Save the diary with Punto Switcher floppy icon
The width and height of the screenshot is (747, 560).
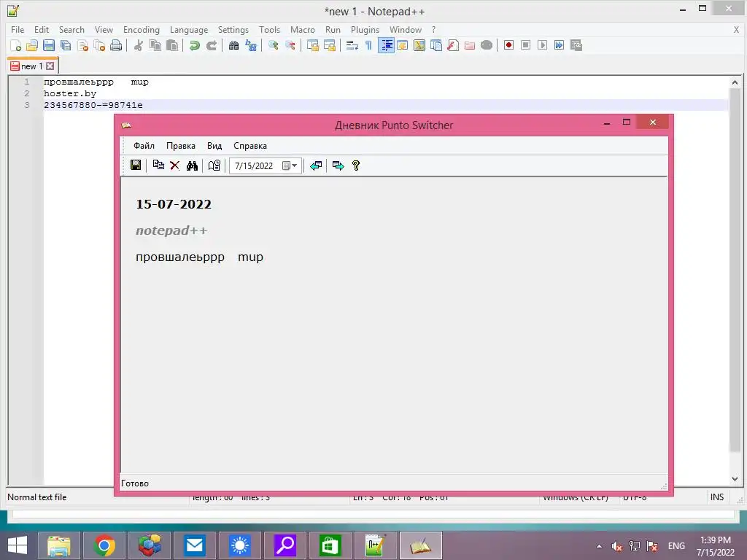coord(136,166)
